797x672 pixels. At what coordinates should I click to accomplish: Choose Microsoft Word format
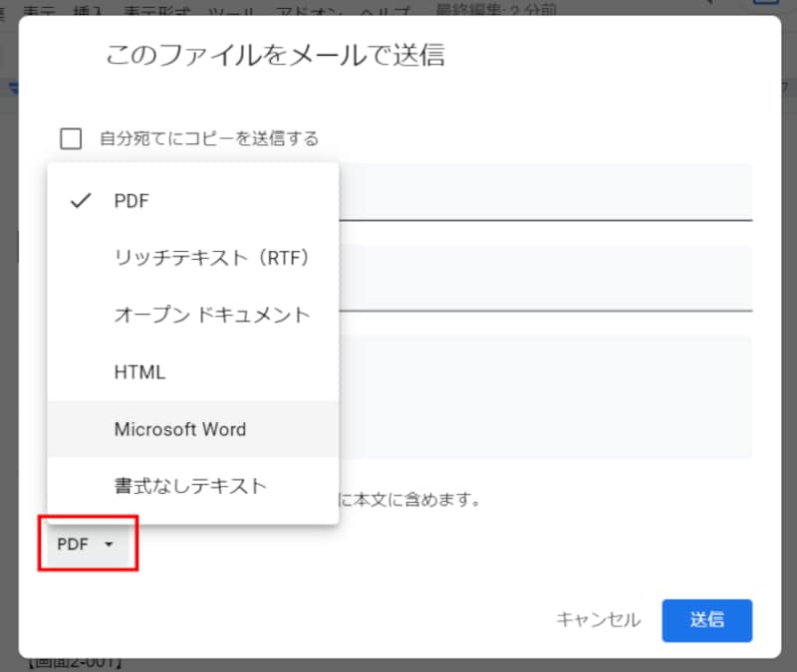pos(179,429)
